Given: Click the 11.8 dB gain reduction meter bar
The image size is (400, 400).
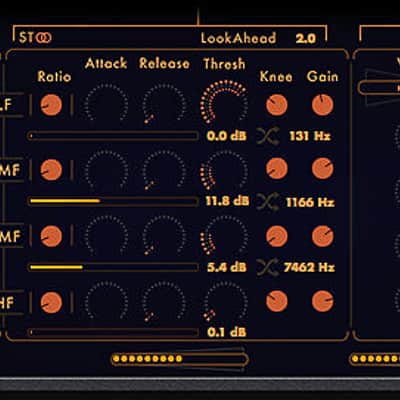Looking at the screenshot, I should [x=113, y=201].
